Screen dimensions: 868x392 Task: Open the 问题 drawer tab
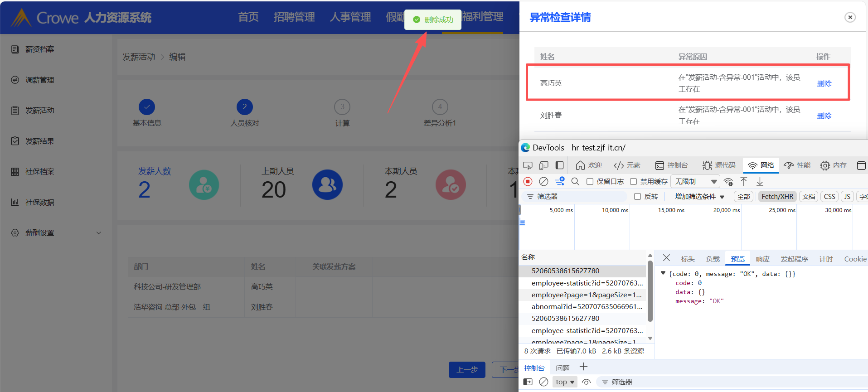click(563, 368)
